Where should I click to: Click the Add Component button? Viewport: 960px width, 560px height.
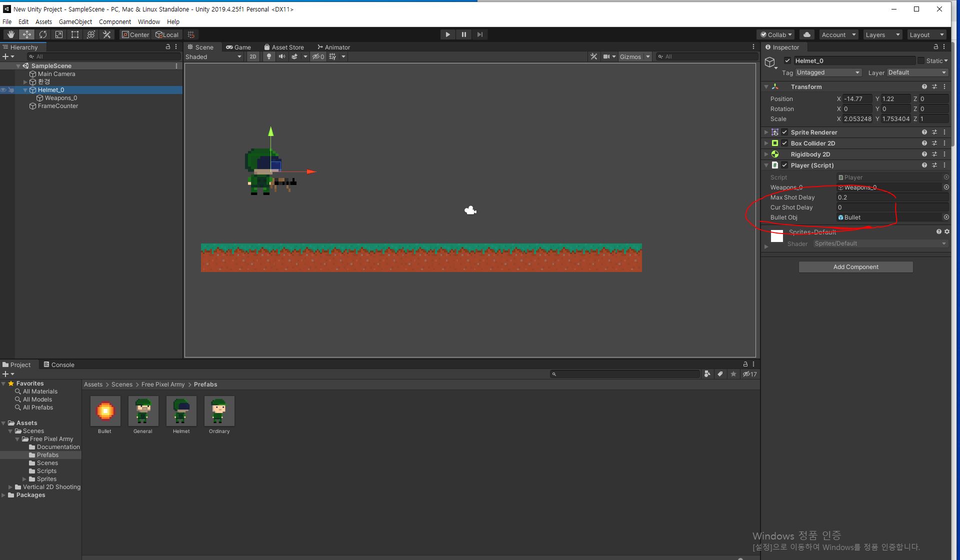(855, 267)
